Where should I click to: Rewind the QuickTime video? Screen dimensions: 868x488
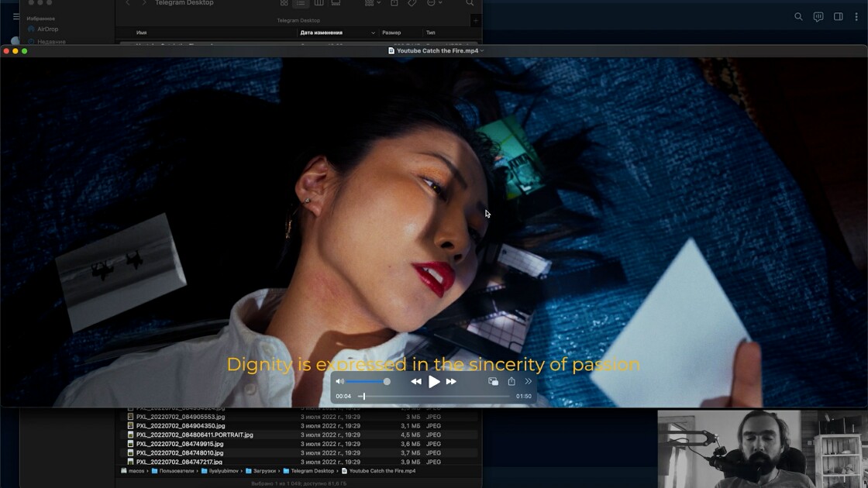[x=415, y=381]
